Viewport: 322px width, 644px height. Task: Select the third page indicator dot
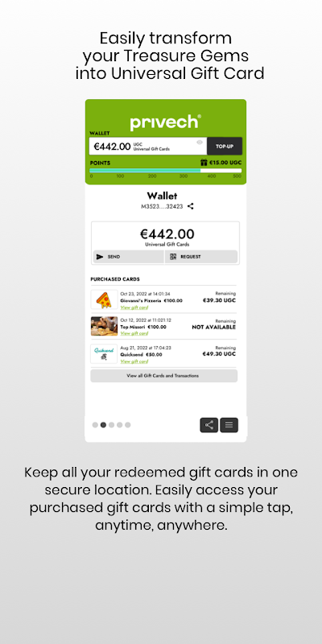coord(111,425)
